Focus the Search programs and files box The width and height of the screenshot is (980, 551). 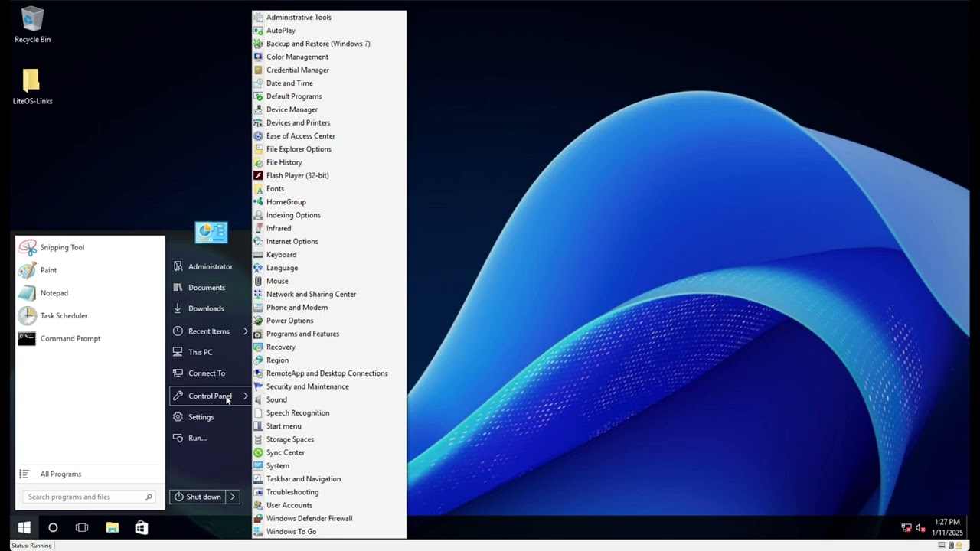pyautogui.click(x=90, y=497)
